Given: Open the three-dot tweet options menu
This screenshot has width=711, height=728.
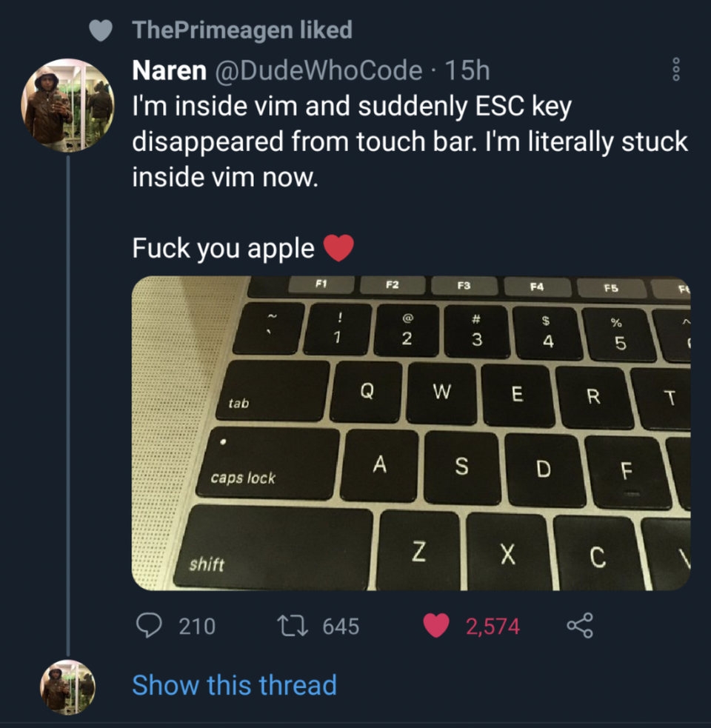Looking at the screenshot, I should [x=674, y=73].
